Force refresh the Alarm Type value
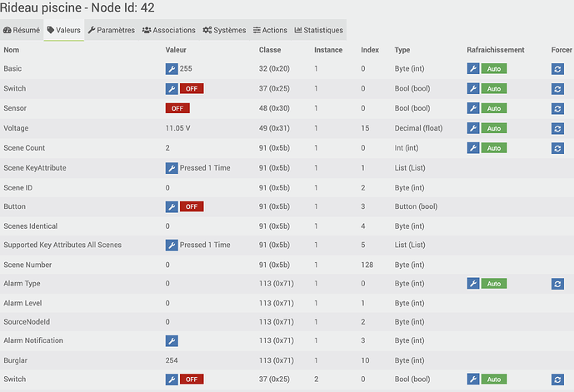The image size is (574, 392). point(557,284)
